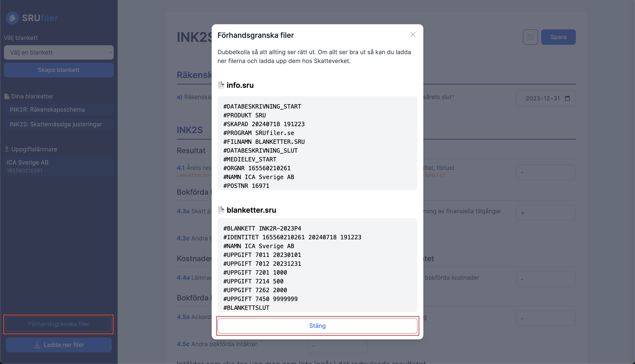Click the list view icon beside Spara
Viewport: 635px width, 364px height.
530,37
